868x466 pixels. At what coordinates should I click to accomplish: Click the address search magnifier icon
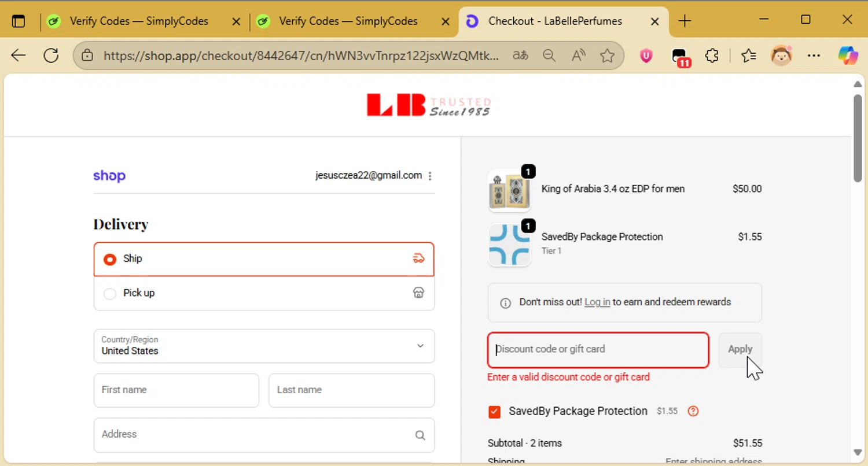tap(420, 435)
